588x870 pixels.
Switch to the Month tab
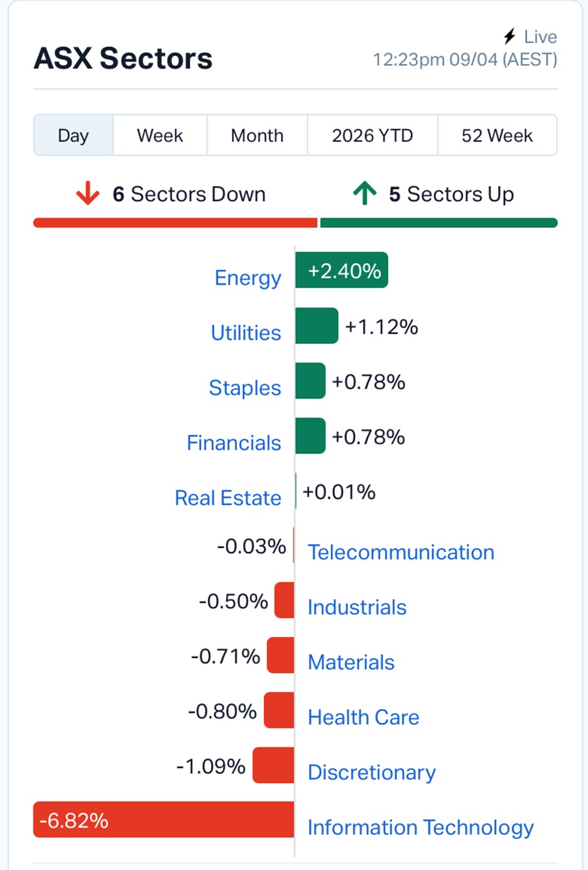point(257,135)
